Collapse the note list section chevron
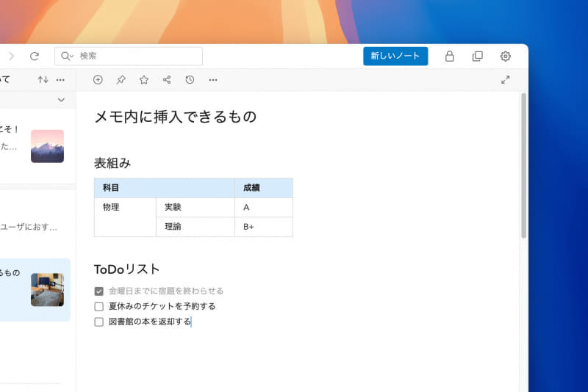The image size is (588, 392). click(x=61, y=100)
